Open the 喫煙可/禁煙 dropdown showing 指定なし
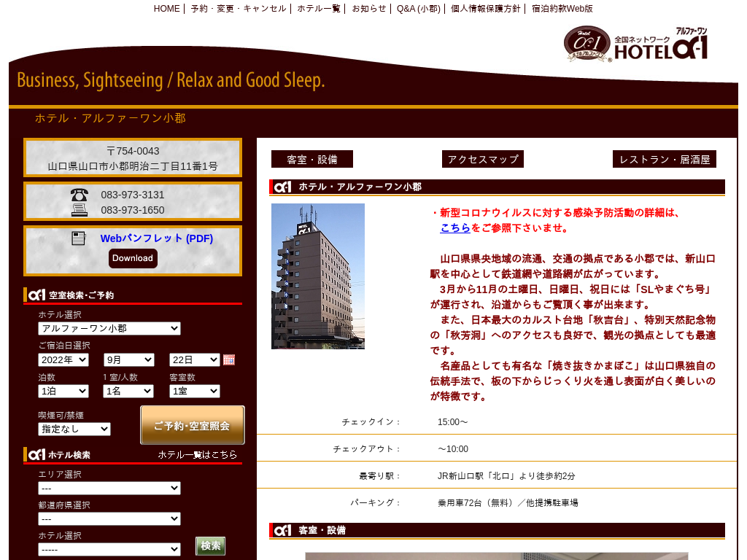The image size is (747, 560). [x=74, y=429]
